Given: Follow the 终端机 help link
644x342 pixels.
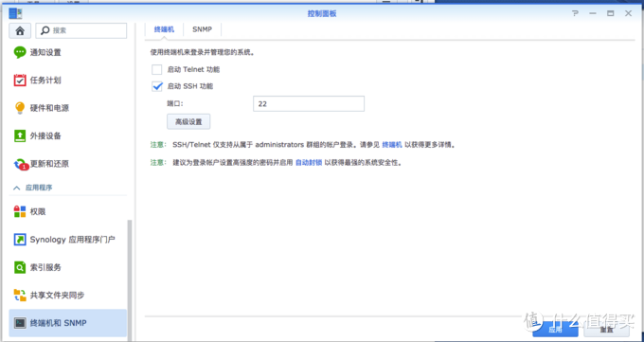Looking at the screenshot, I should (392, 145).
